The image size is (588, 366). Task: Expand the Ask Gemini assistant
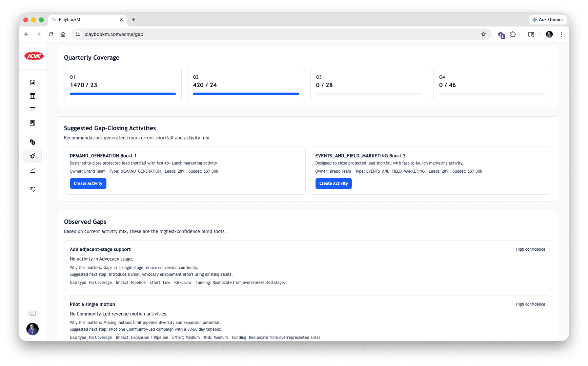tap(548, 20)
